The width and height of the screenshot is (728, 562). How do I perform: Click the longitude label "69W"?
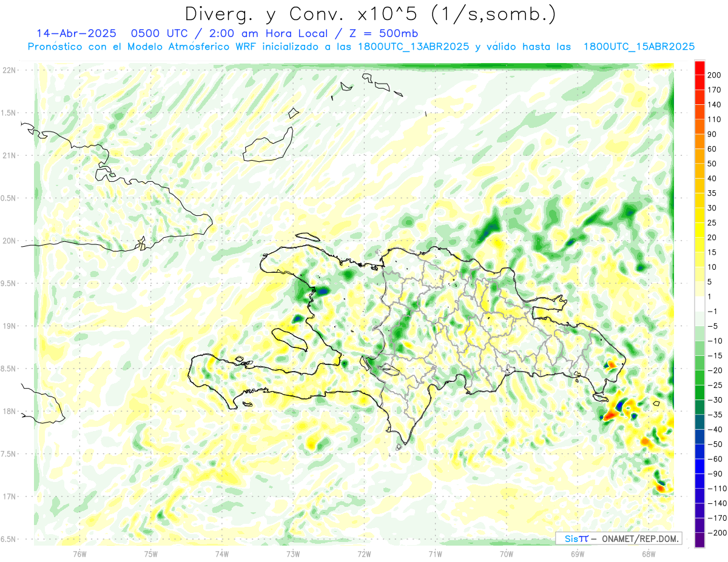[x=578, y=554]
